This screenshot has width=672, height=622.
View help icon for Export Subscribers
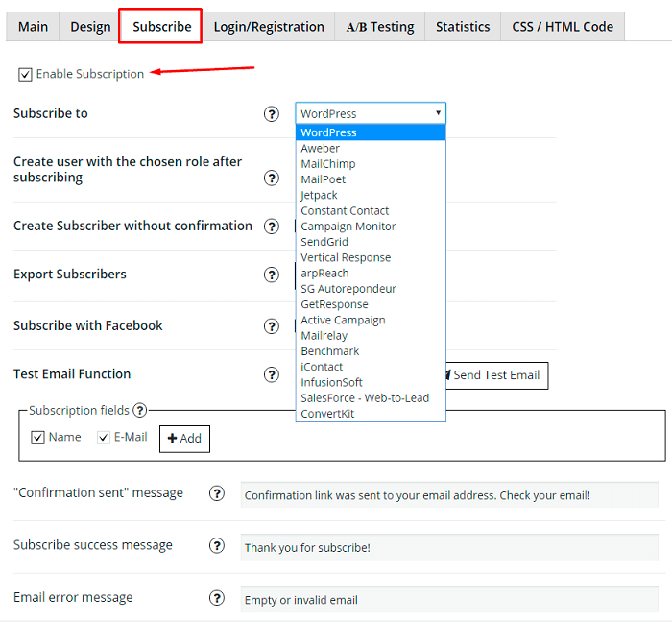click(x=272, y=275)
